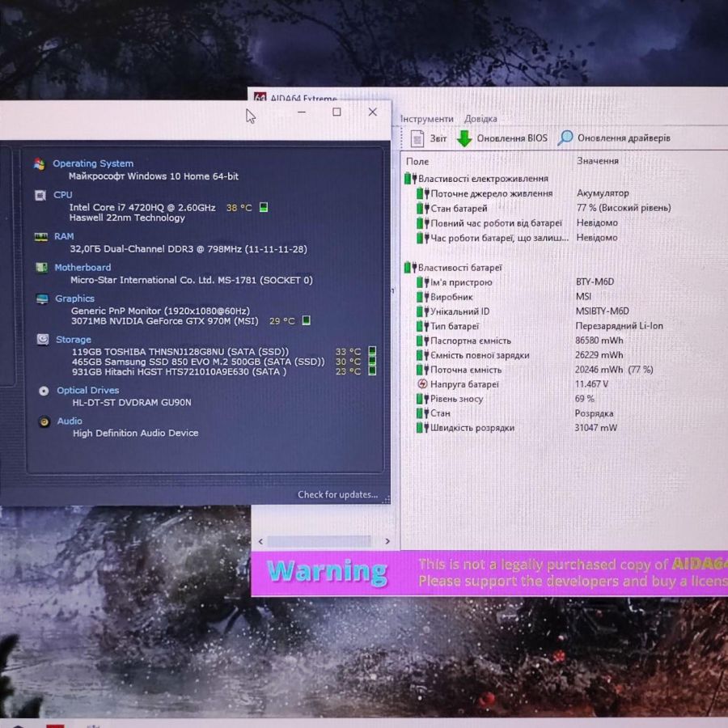The image size is (728, 728).
Task: Select Властивості електроживлення group row
Action: 476,178
